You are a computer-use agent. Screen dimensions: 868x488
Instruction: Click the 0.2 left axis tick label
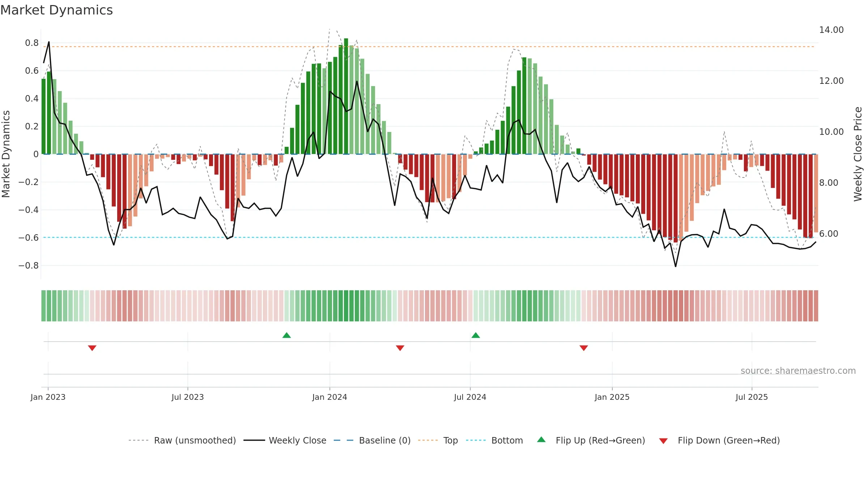tap(32, 127)
